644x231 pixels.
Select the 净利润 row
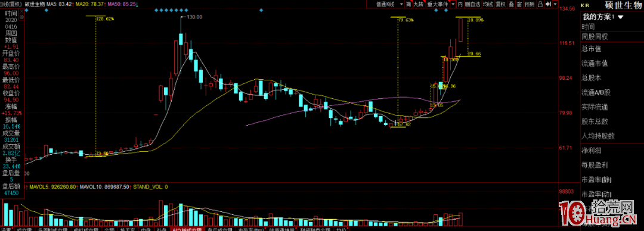click(612, 151)
